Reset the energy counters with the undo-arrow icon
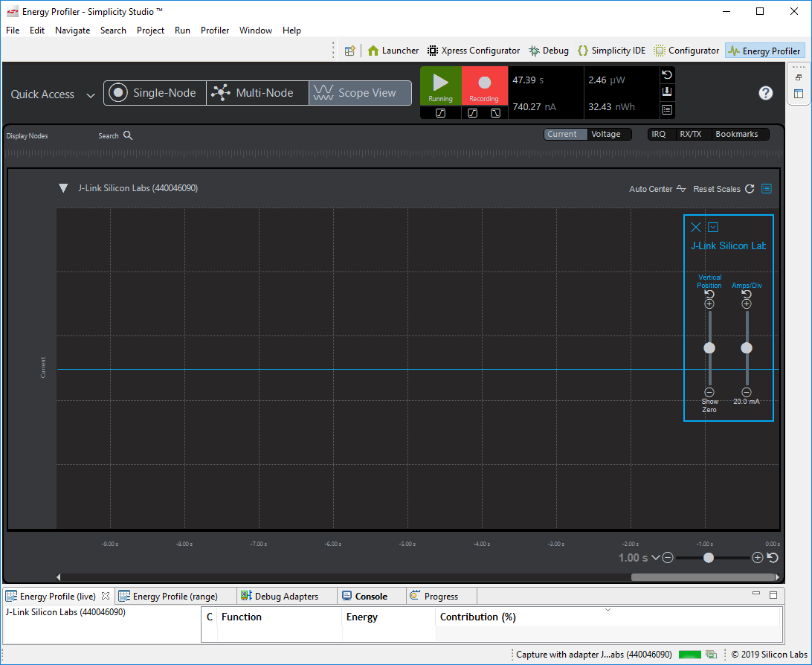Viewport: 812px width, 665px height. coord(667,74)
